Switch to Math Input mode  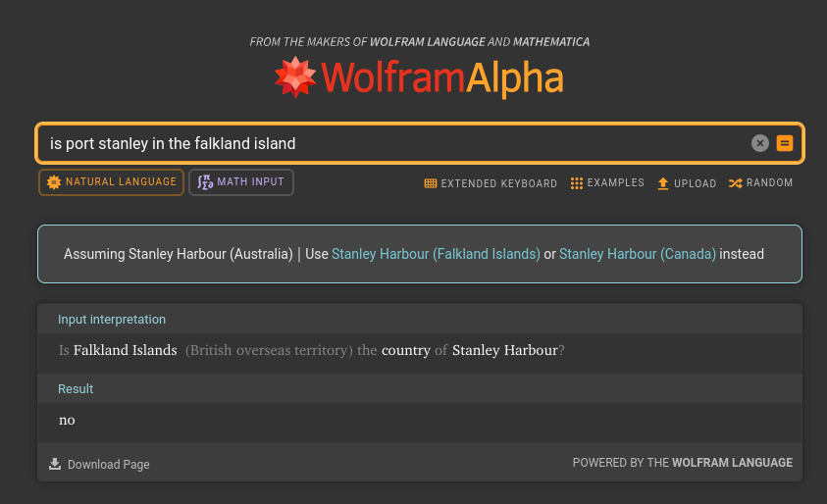pyautogui.click(x=241, y=182)
